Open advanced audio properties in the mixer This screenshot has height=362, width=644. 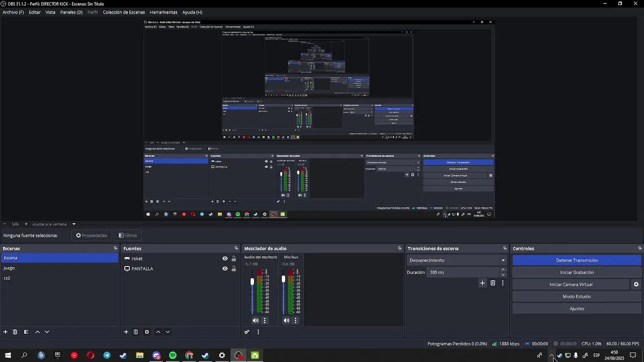[247, 332]
